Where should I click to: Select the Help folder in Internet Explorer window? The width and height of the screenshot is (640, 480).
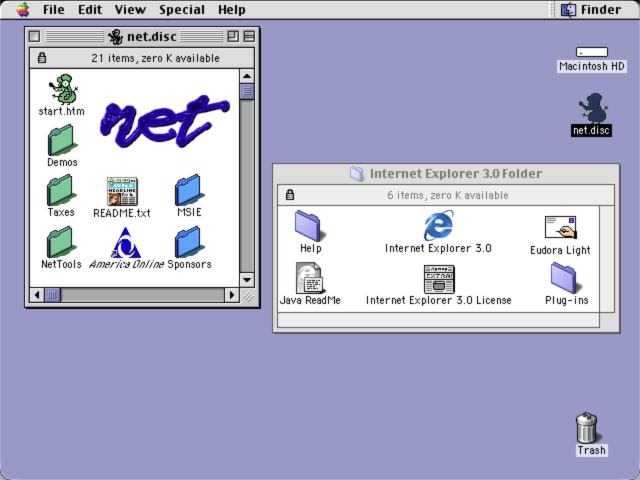click(x=310, y=226)
